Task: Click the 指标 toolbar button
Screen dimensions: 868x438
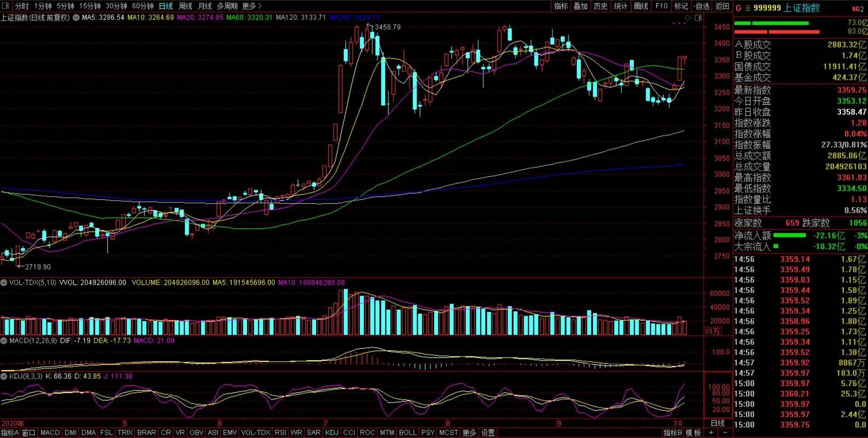Action: tap(561, 6)
